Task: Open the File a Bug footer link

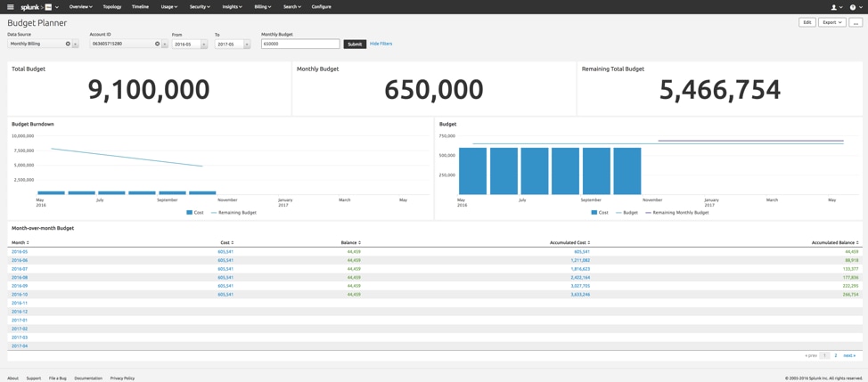Action: pyautogui.click(x=58, y=378)
